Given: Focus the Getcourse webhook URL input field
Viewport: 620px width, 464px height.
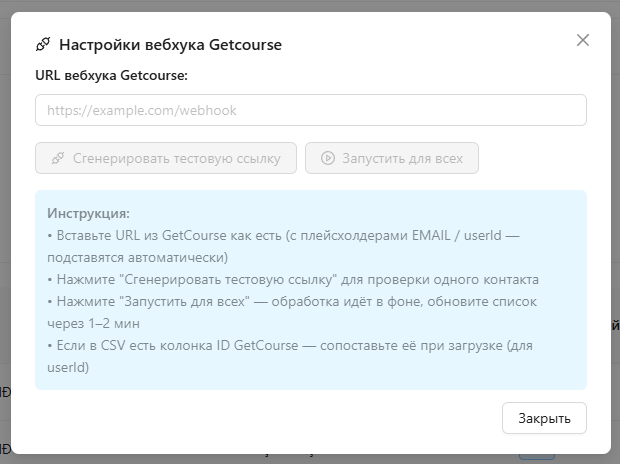Looking at the screenshot, I should 311,110.
